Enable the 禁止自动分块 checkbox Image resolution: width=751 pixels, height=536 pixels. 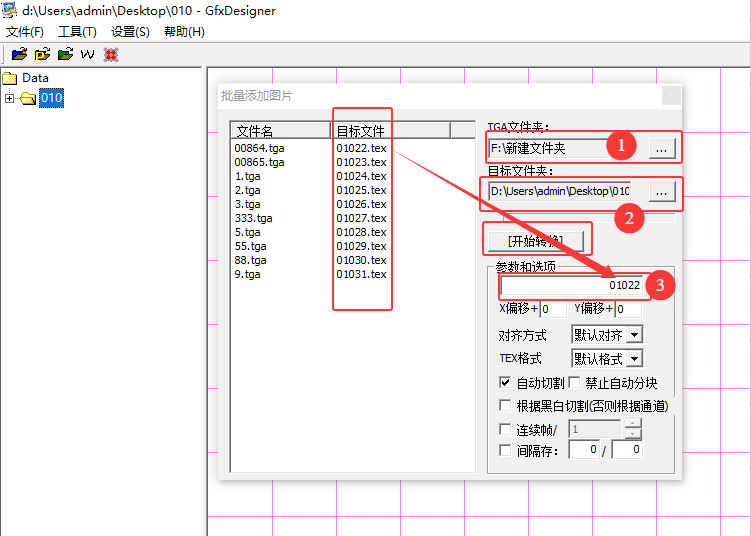pos(575,383)
